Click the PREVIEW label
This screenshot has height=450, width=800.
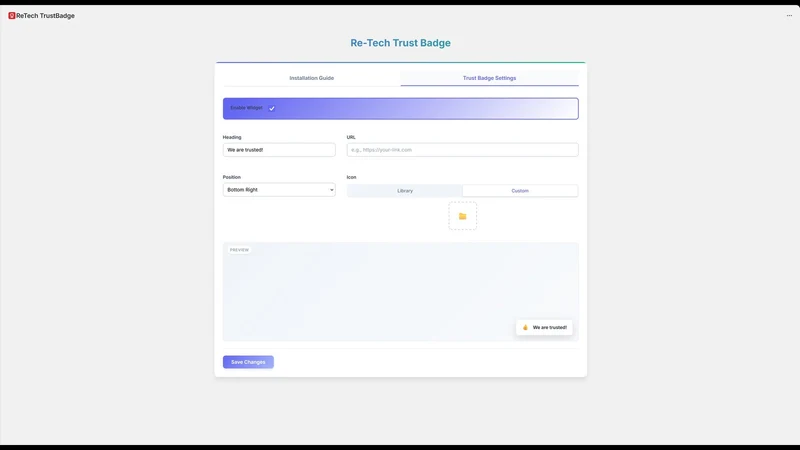pos(239,250)
